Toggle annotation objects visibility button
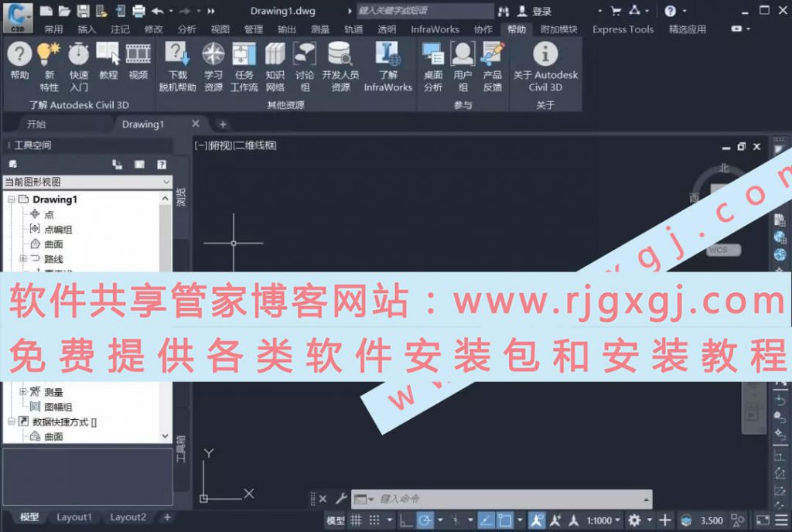The height and width of the screenshot is (532, 792). pos(536,520)
